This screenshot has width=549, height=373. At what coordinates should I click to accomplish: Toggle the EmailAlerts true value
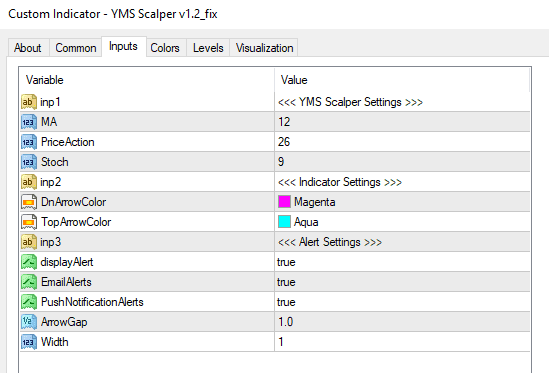pos(402,282)
